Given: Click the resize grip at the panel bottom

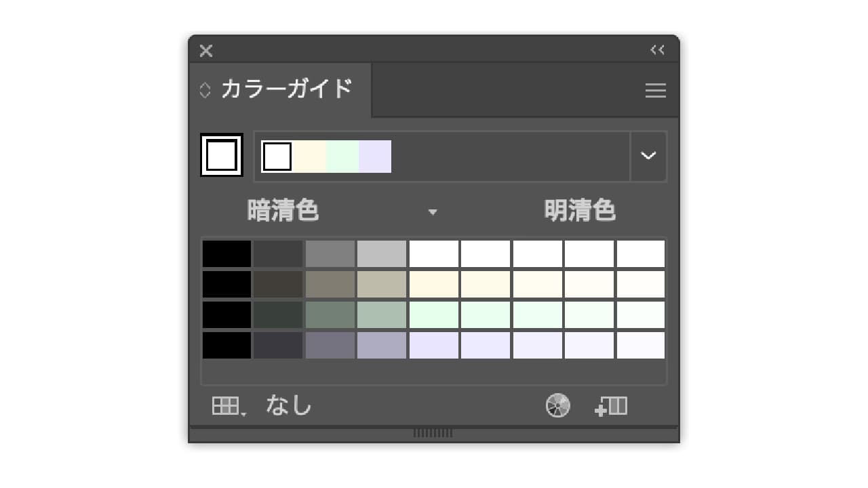Looking at the screenshot, I should tap(433, 432).
